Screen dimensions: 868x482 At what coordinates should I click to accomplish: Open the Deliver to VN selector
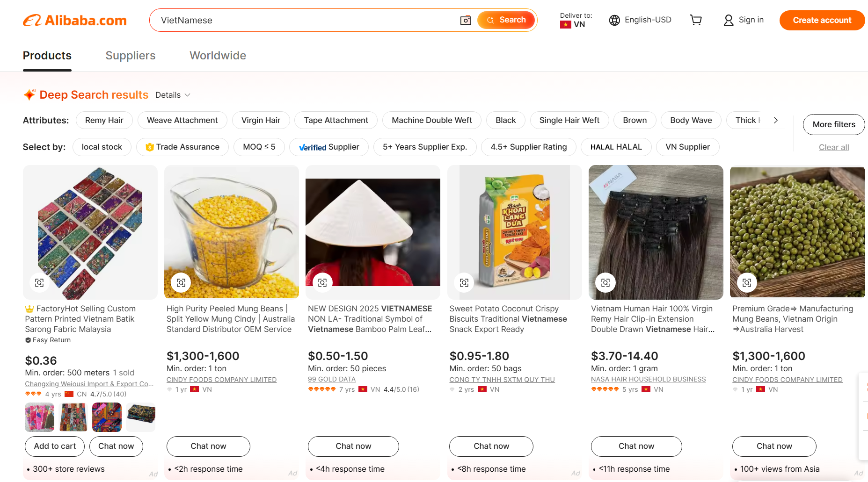[x=576, y=20]
